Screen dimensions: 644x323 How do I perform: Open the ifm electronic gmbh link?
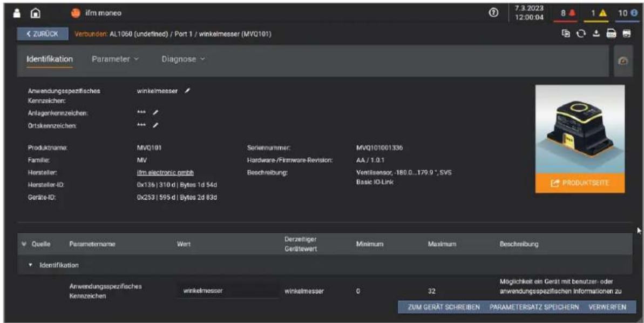pyautogui.click(x=166, y=173)
